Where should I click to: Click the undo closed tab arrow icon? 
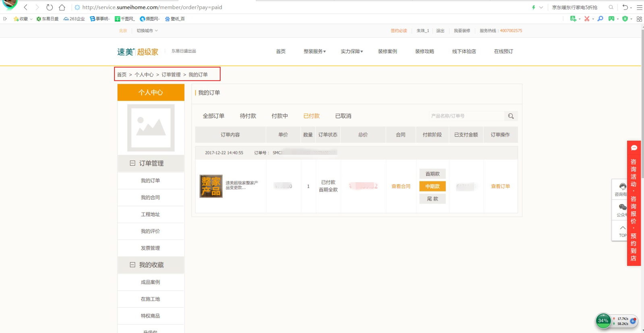[x=625, y=7]
